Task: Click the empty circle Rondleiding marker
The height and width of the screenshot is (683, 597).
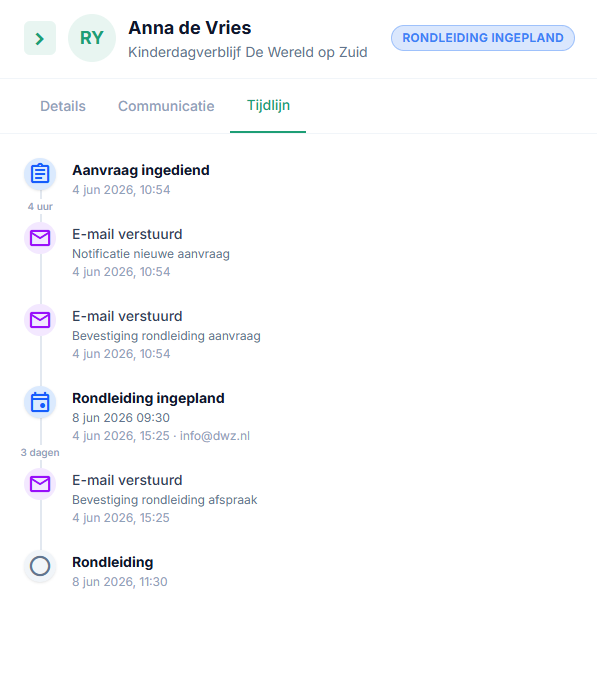Action: click(x=40, y=566)
